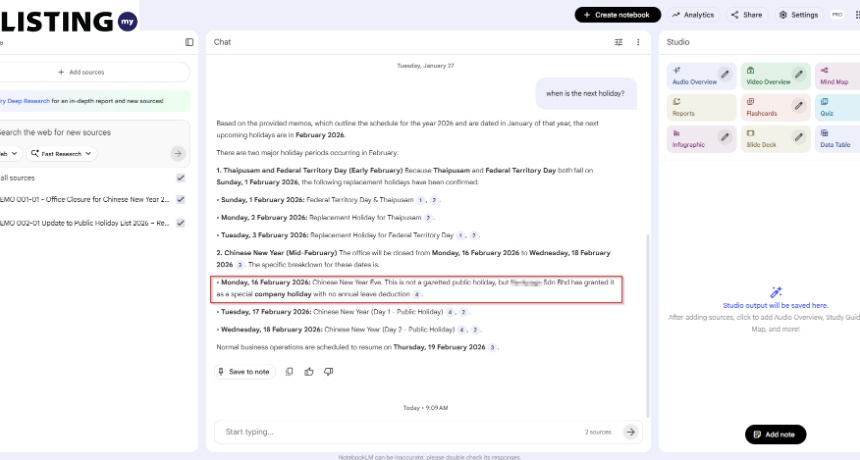The height and width of the screenshot is (460, 860).
Task: Open the Web source type dropdown
Action: [9, 154]
